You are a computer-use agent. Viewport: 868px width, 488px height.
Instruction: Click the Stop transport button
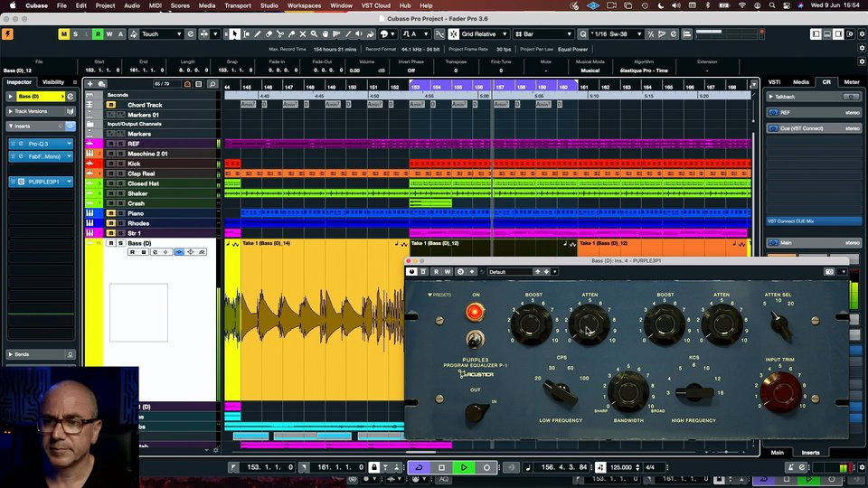441,467
